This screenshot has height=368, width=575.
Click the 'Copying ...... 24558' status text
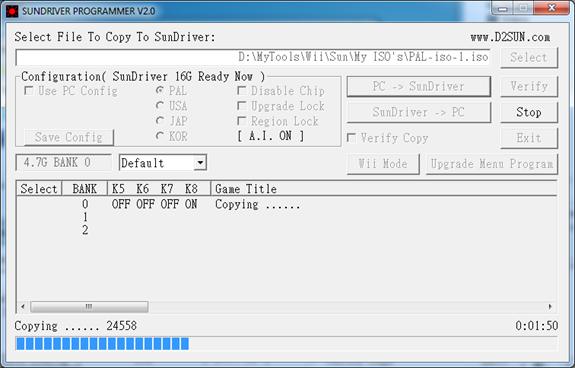(76, 326)
